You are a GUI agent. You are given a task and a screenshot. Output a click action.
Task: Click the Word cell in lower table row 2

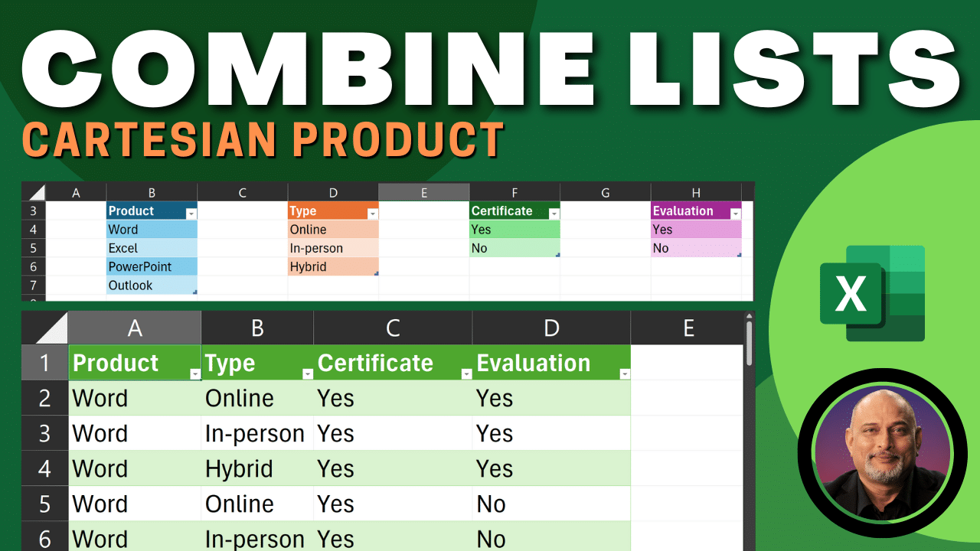[x=135, y=398]
